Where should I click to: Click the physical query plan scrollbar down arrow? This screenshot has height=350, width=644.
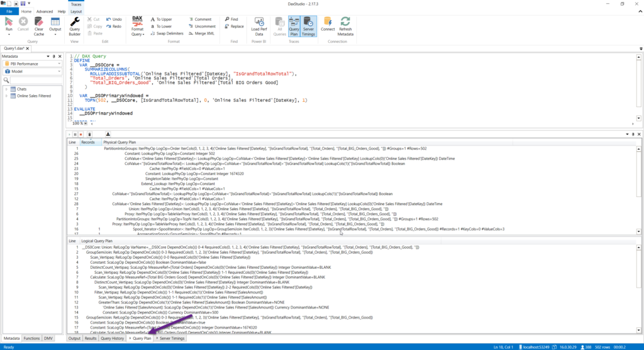coord(639,232)
